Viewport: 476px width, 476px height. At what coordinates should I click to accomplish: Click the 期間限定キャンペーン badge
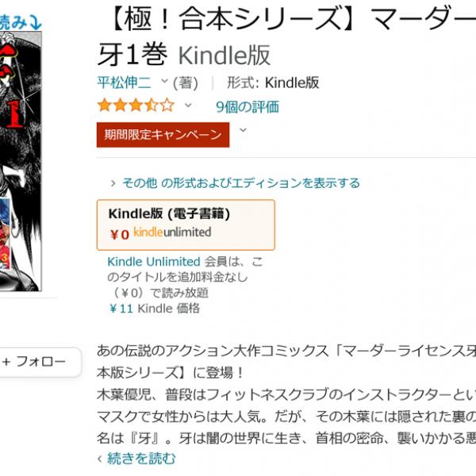(x=163, y=135)
